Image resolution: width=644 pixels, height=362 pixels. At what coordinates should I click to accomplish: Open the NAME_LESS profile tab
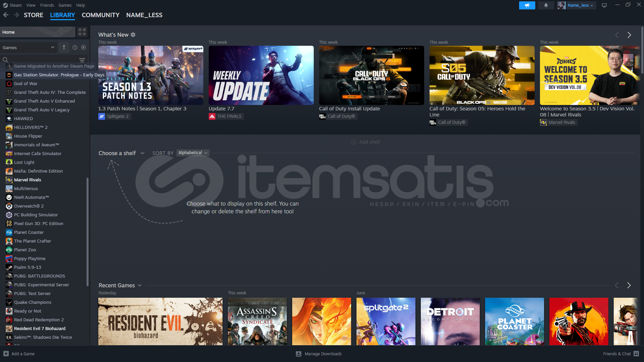click(144, 15)
